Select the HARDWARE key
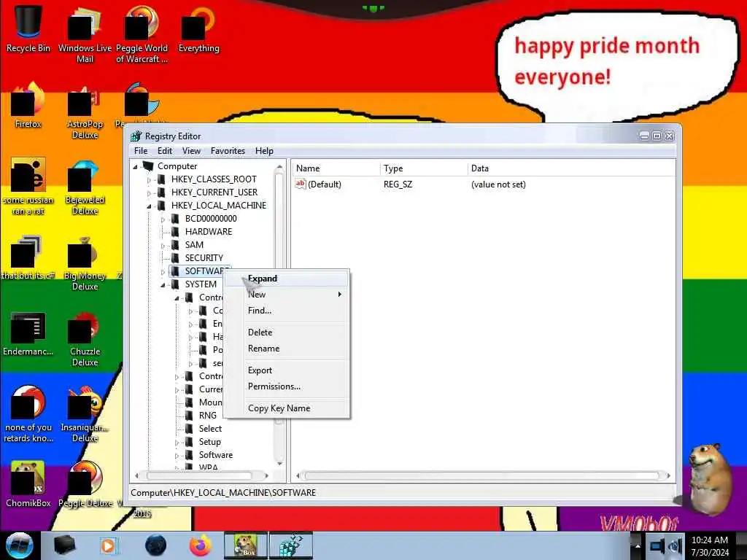Screen dimensions: 747x560 pyautogui.click(x=208, y=231)
